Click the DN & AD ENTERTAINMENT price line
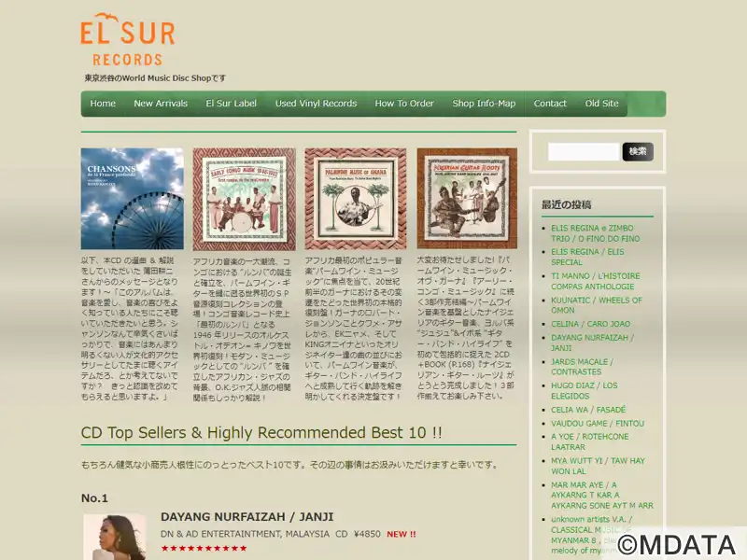The image size is (747, 560). click(x=289, y=534)
